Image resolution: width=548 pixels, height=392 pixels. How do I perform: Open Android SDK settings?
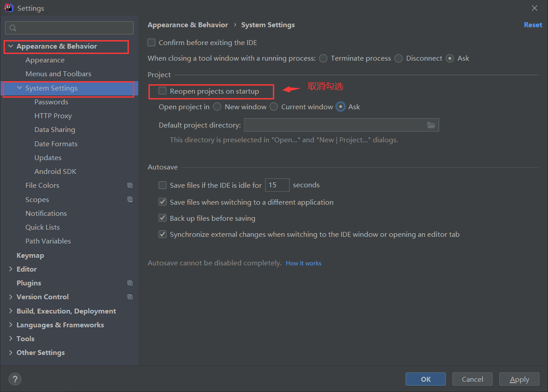55,171
